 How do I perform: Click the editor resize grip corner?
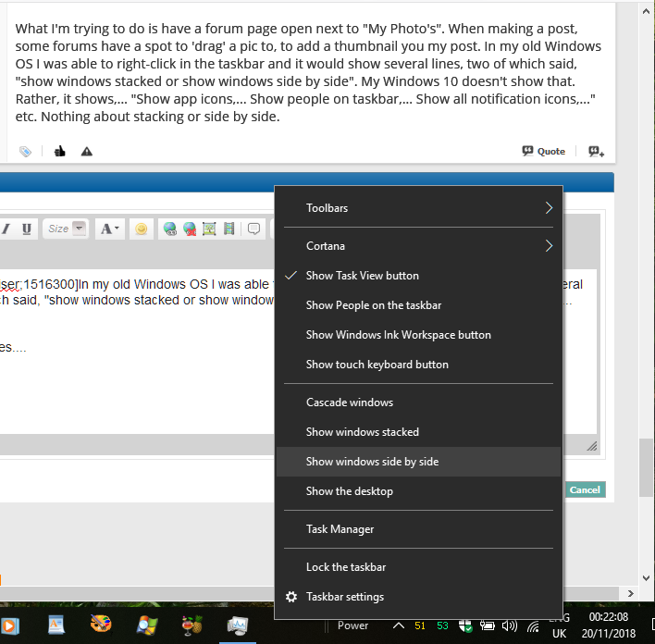pos(591,446)
